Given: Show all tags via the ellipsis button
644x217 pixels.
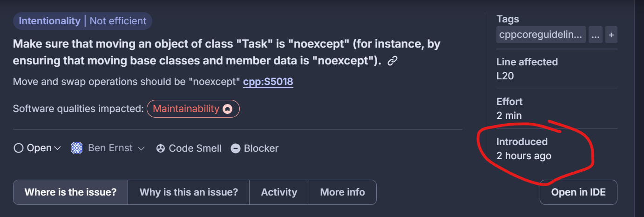Looking at the screenshot, I should (595, 35).
